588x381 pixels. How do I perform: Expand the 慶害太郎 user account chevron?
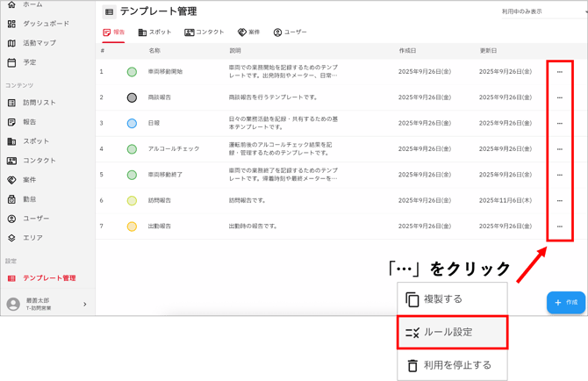tap(85, 305)
